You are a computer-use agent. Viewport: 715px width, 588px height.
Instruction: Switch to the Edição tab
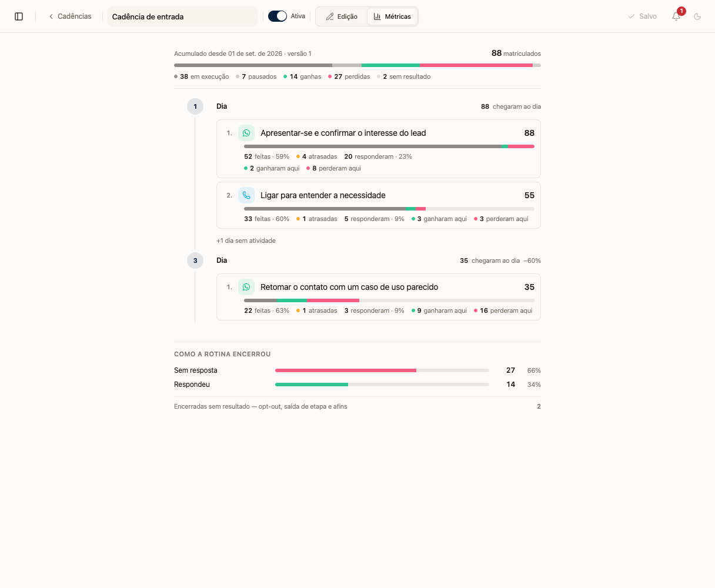coord(342,16)
